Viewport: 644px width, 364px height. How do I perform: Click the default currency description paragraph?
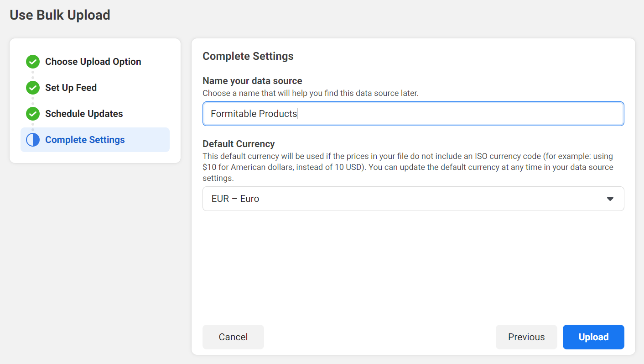coord(408,167)
